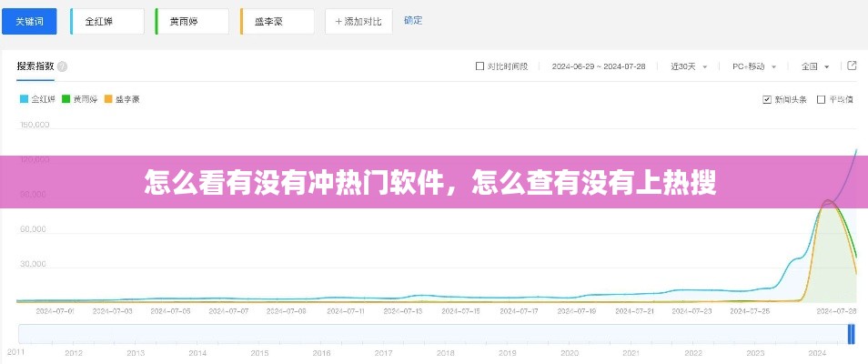Click the 全红婵 keyword input box
This screenshot has width=868, height=364.
click(106, 21)
